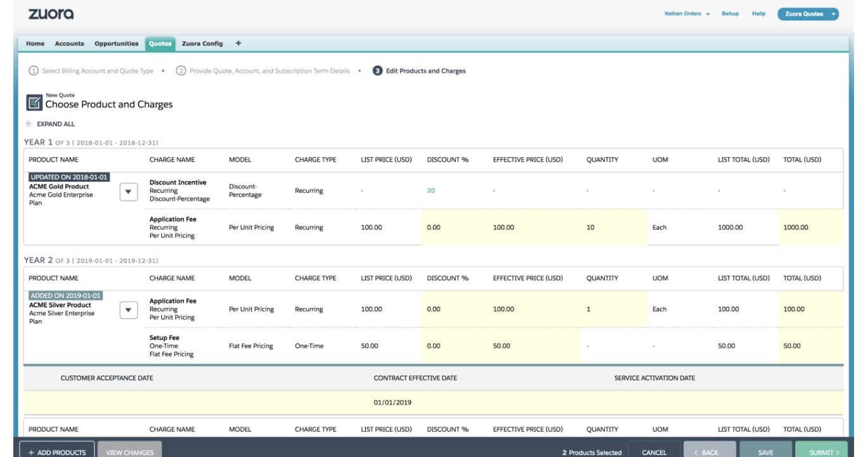Click the 2 Products Selected status text

(x=592, y=453)
